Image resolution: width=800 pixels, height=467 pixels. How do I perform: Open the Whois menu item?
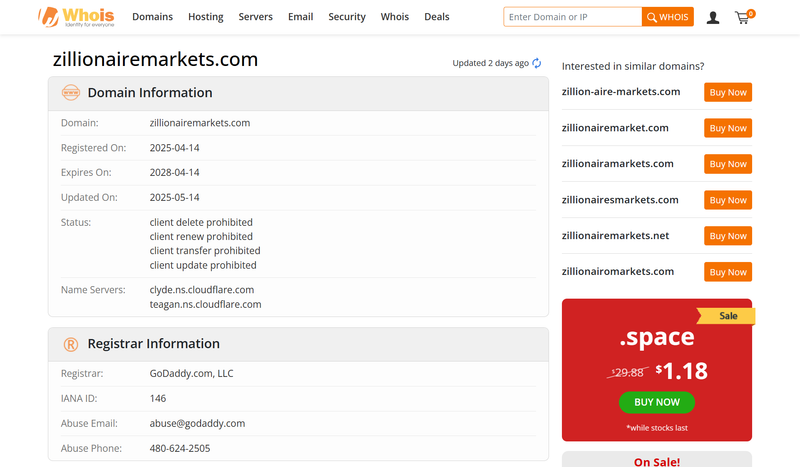pos(395,17)
